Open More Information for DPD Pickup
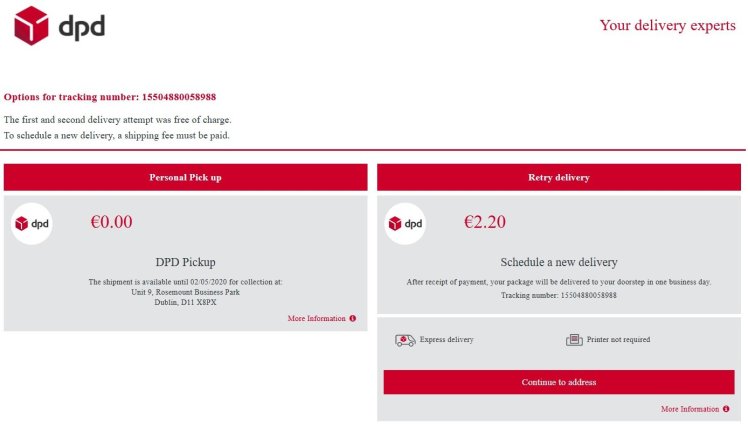Viewport: 748px width, 432px height. point(316,318)
